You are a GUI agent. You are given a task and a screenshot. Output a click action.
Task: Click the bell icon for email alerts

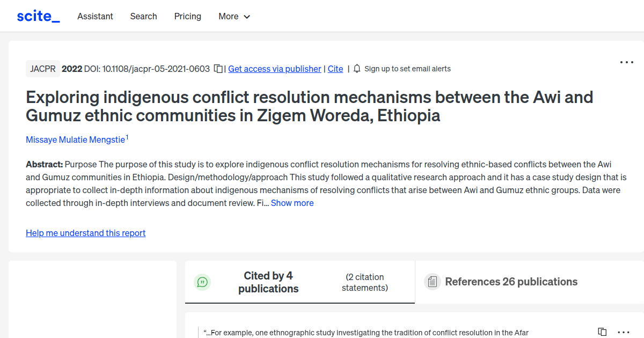click(x=357, y=69)
